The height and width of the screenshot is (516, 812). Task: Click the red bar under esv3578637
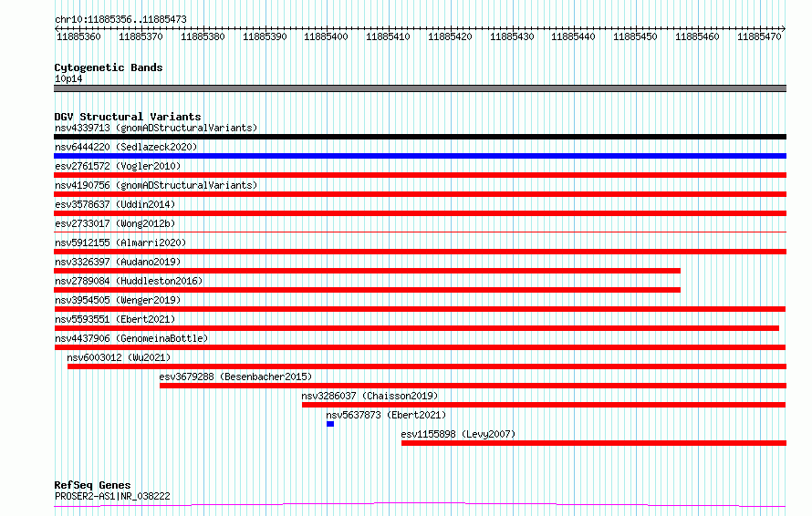420,213
